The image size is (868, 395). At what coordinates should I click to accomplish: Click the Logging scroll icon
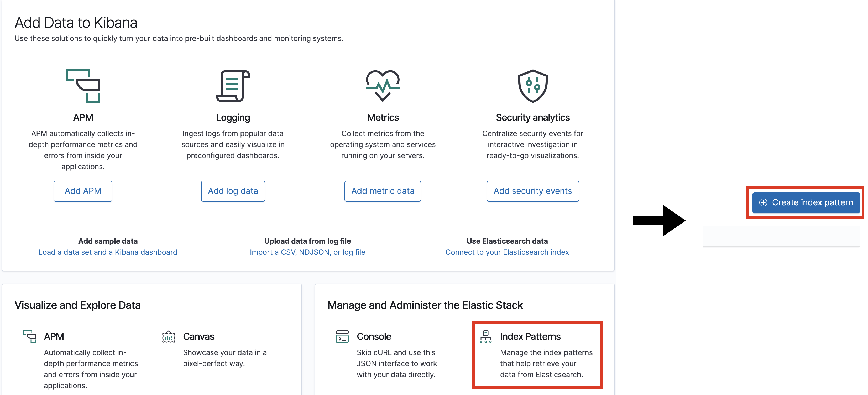coord(233,86)
